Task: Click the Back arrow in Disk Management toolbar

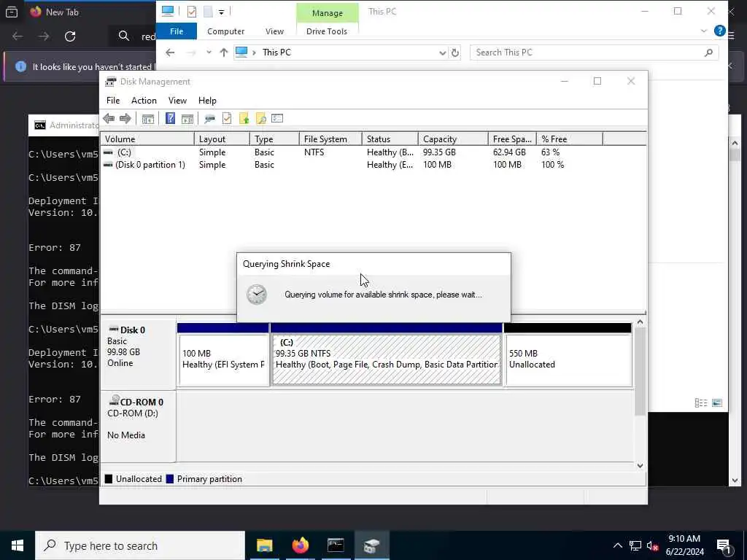Action: coord(109,119)
